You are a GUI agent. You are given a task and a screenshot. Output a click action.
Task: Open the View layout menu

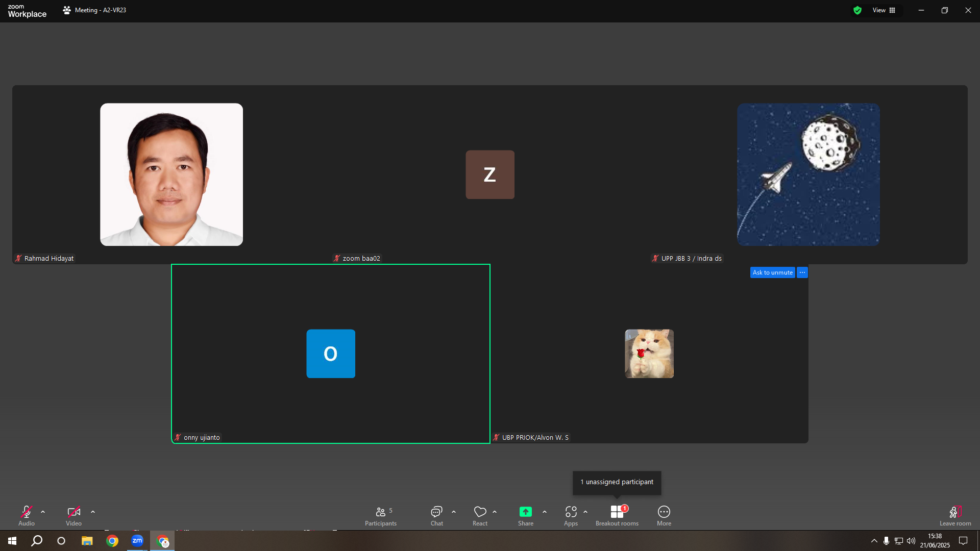[x=884, y=10]
